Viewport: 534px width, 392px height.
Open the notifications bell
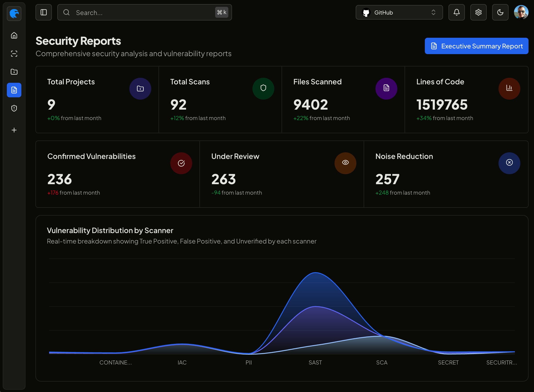point(456,12)
